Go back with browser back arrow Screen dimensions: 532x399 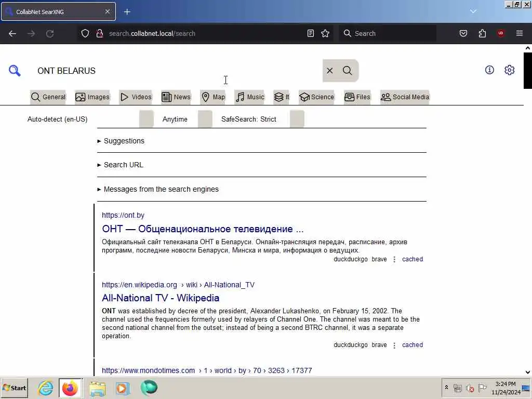click(12, 33)
